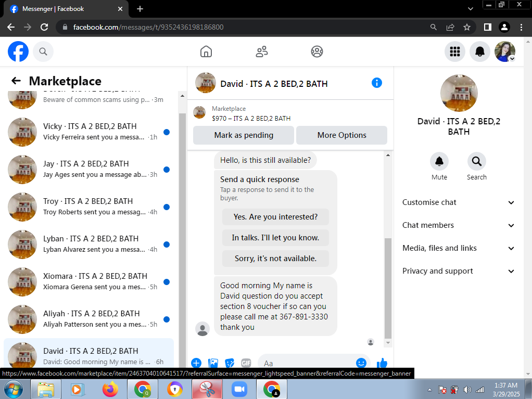
Task: Send quick reply Sorry, it's not available.
Action: click(x=275, y=259)
